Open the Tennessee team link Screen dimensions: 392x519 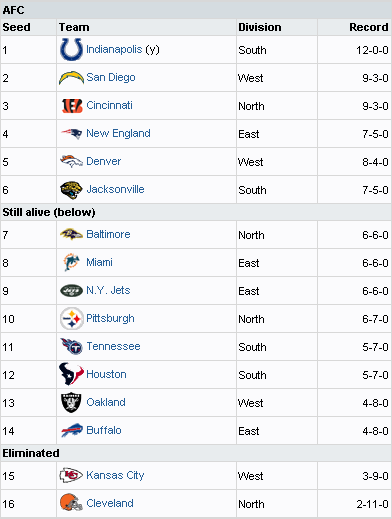(x=113, y=346)
